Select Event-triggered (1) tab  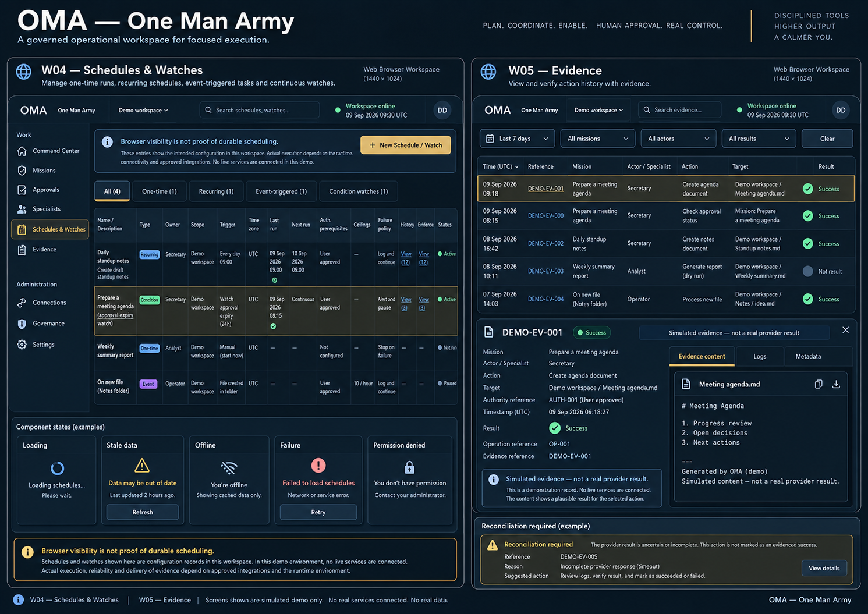tap(281, 191)
